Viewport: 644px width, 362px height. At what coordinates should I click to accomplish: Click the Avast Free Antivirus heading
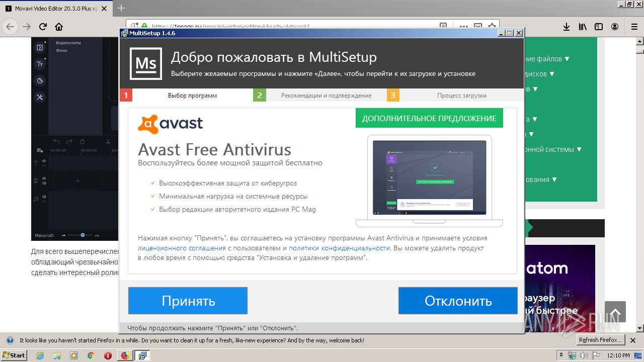coord(214,149)
